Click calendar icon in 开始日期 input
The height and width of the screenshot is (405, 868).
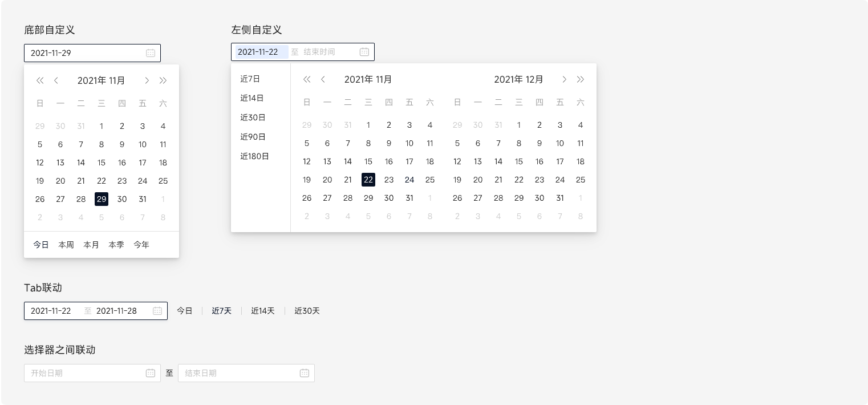pyautogui.click(x=151, y=373)
